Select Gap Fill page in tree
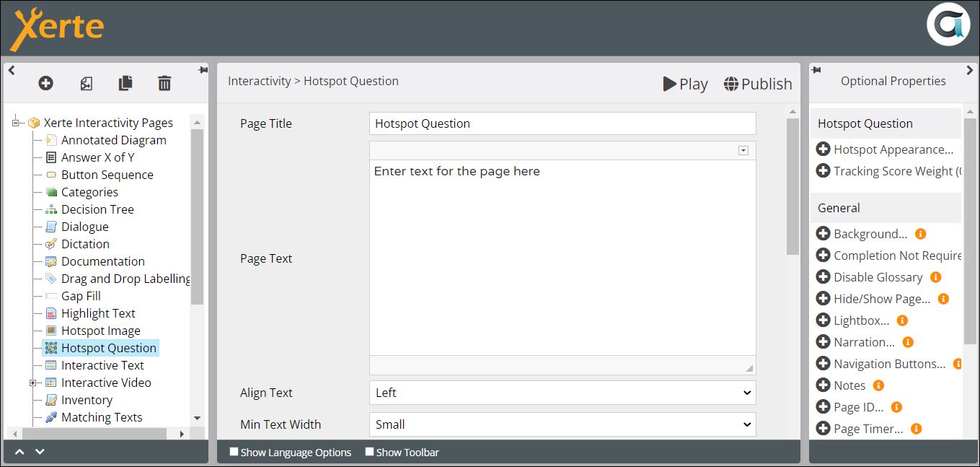The image size is (980, 467). 81,296
